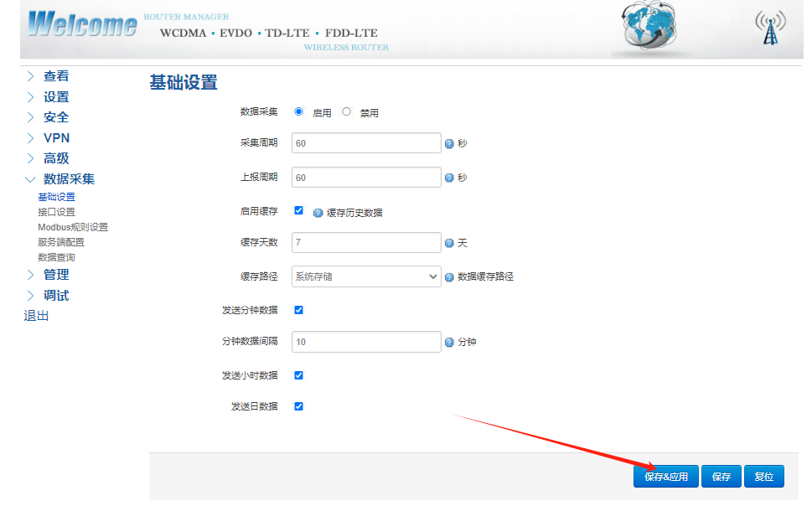Click help icon next to 采集周期 field

(449, 143)
